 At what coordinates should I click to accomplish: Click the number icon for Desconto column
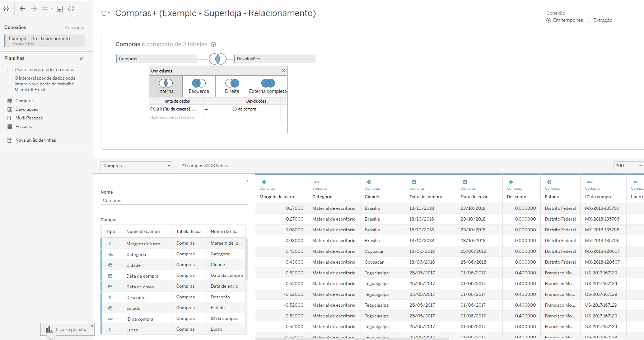pyautogui.click(x=511, y=182)
